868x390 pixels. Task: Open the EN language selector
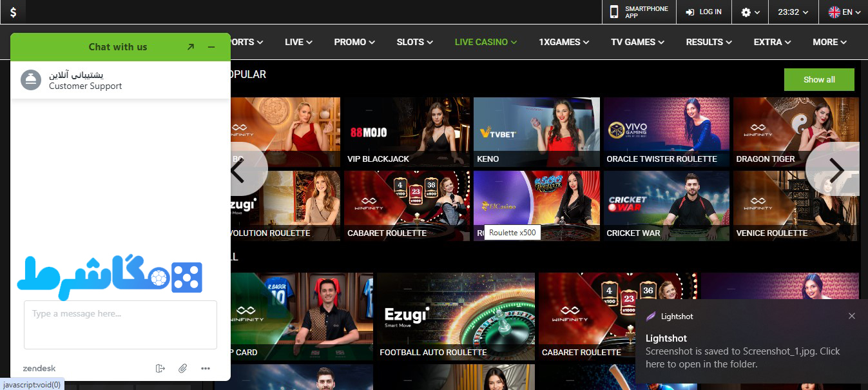(844, 12)
